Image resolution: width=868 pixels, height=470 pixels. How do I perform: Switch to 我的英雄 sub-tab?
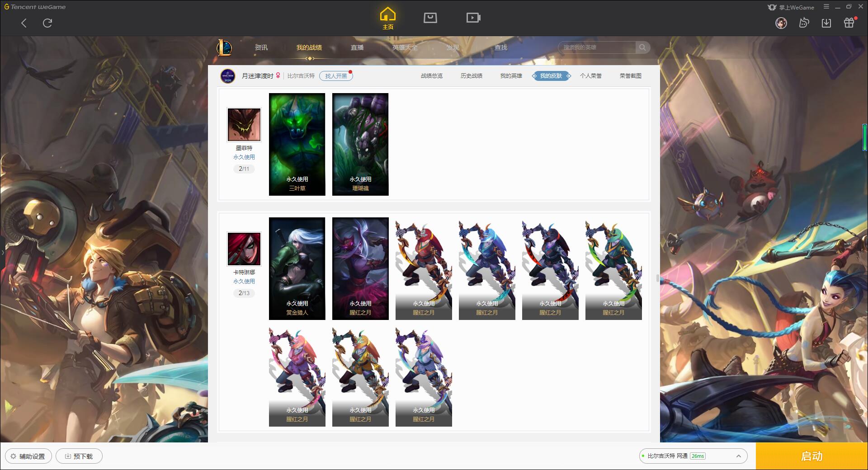tap(511, 76)
